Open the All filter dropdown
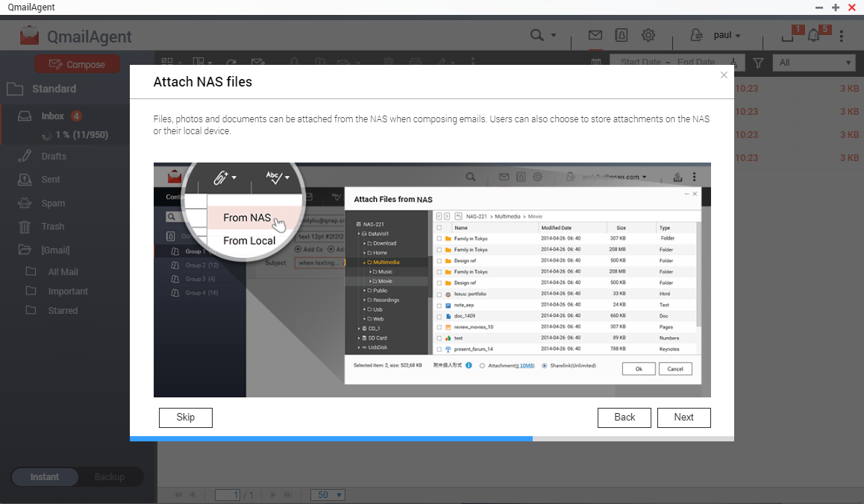 [814, 63]
